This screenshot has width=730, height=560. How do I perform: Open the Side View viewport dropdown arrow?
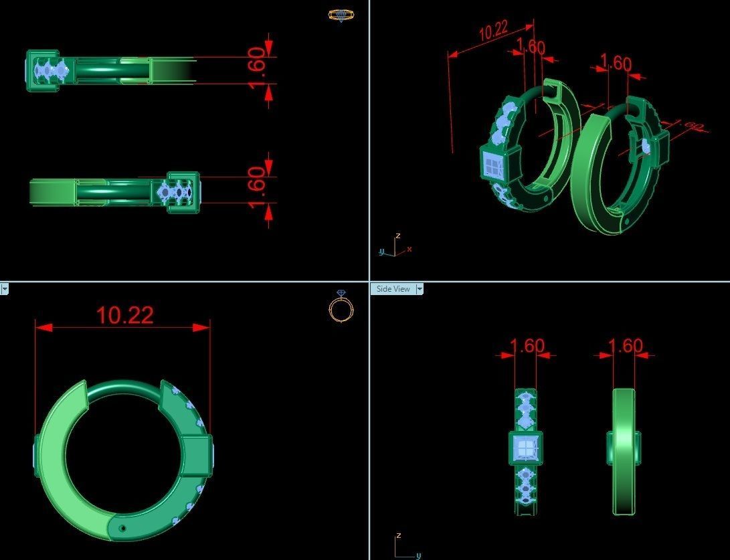point(419,289)
